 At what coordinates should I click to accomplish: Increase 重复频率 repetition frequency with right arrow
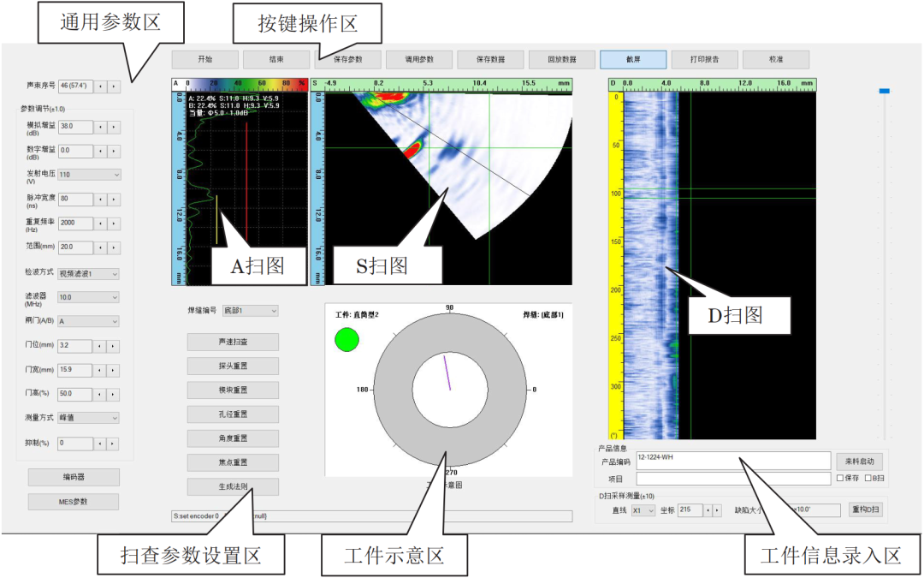click(x=113, y=223)
